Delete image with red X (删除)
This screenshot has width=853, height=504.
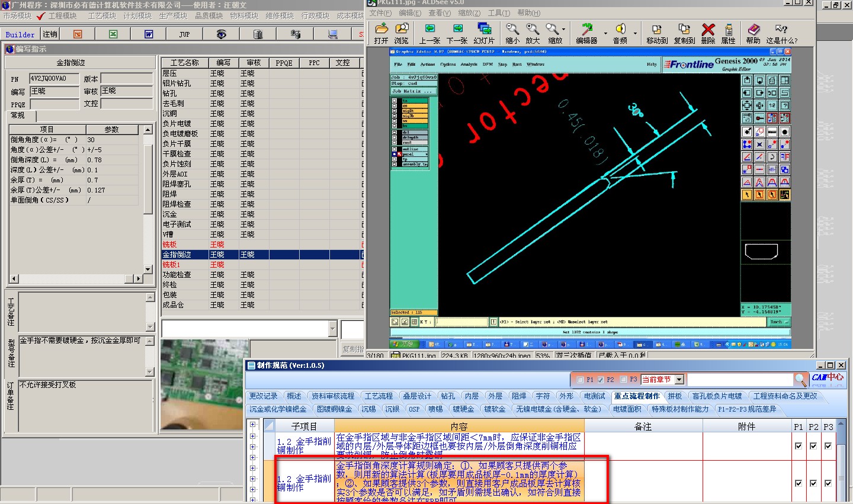(x=708, y=34)
